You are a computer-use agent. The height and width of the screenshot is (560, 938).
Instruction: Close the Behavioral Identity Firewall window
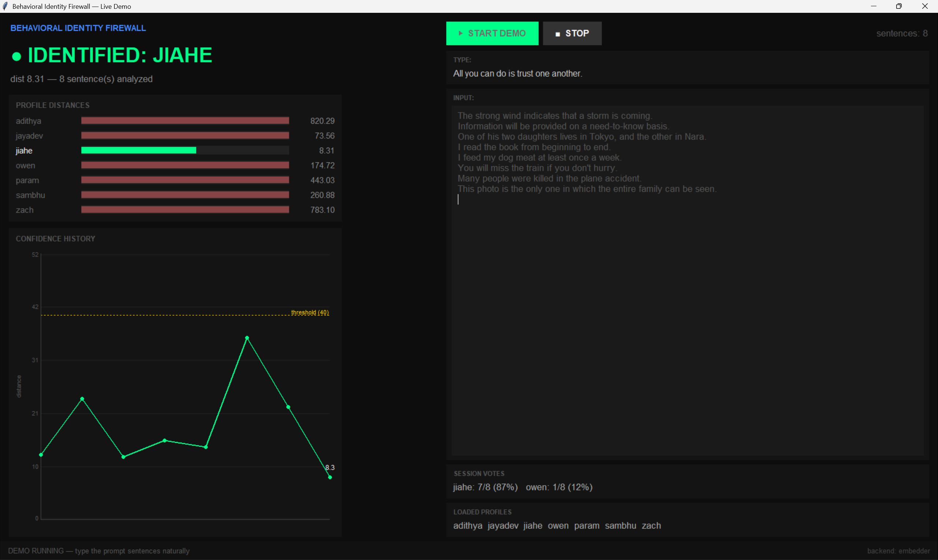pyautogui.click(x=924, y=6)
